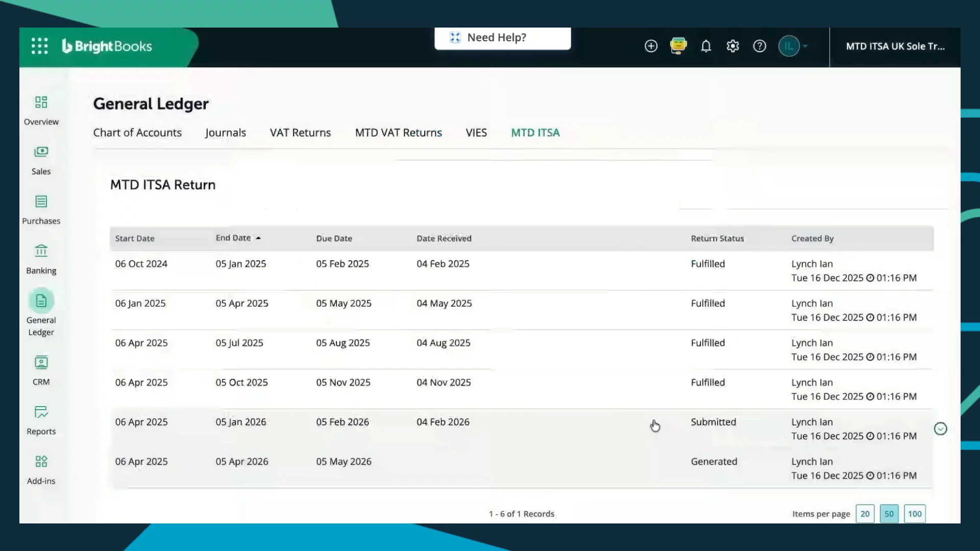This screenshot has height=551, width=980.
Task: Open the Overview section icon
Action: pos(41,102)
